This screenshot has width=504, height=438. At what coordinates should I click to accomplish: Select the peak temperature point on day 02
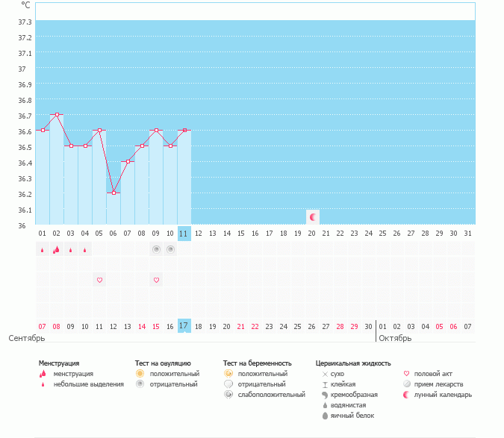[x=57, y=115]
